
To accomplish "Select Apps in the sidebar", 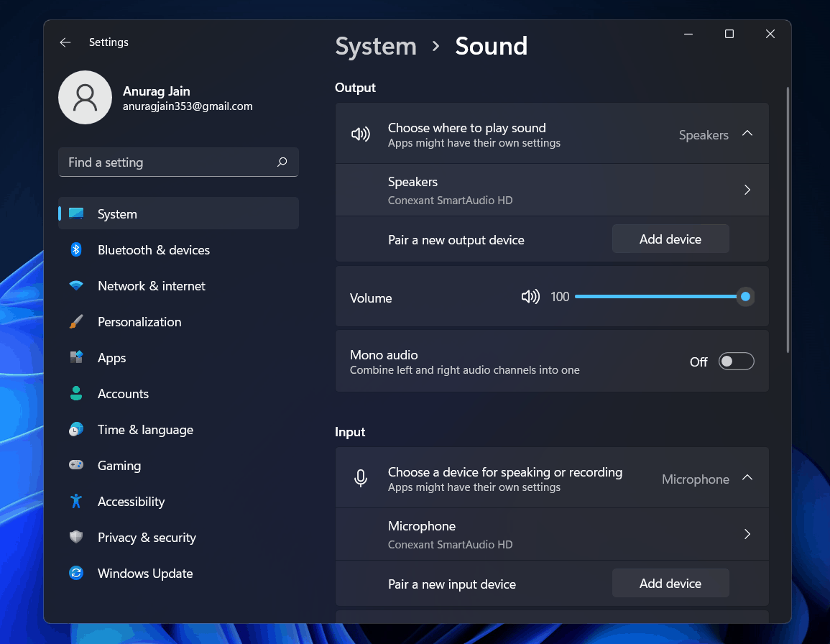I will 178,357.
